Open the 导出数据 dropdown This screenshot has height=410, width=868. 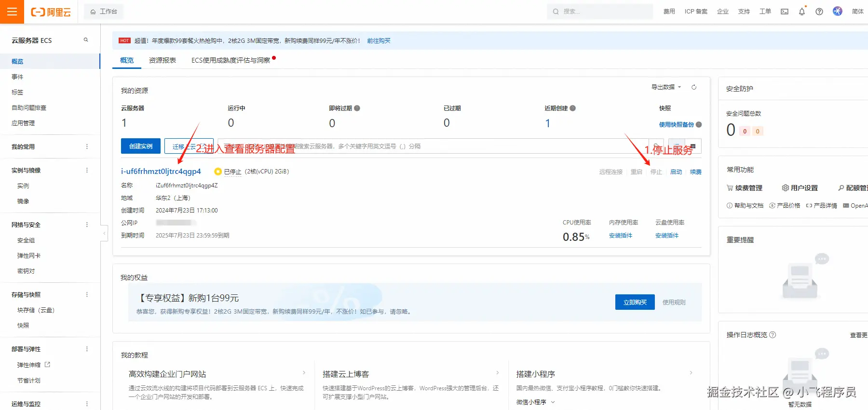click(666, 87)
